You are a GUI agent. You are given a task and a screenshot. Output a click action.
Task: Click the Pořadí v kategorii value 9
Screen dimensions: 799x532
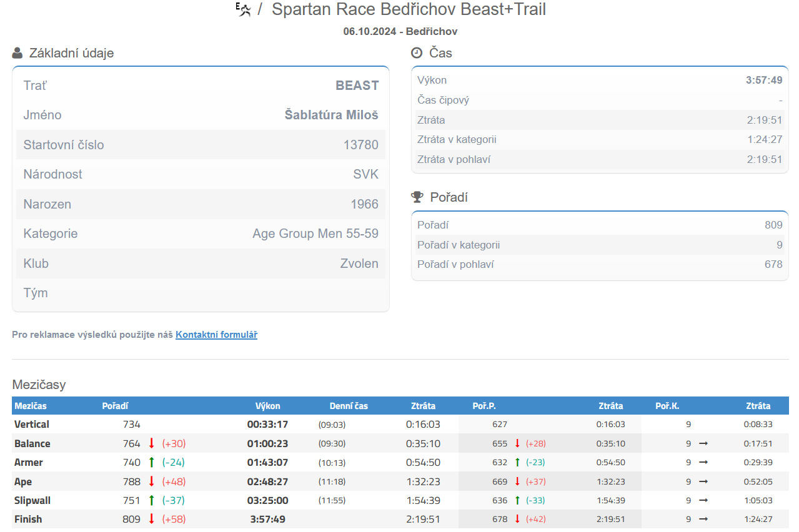(780, 245)
